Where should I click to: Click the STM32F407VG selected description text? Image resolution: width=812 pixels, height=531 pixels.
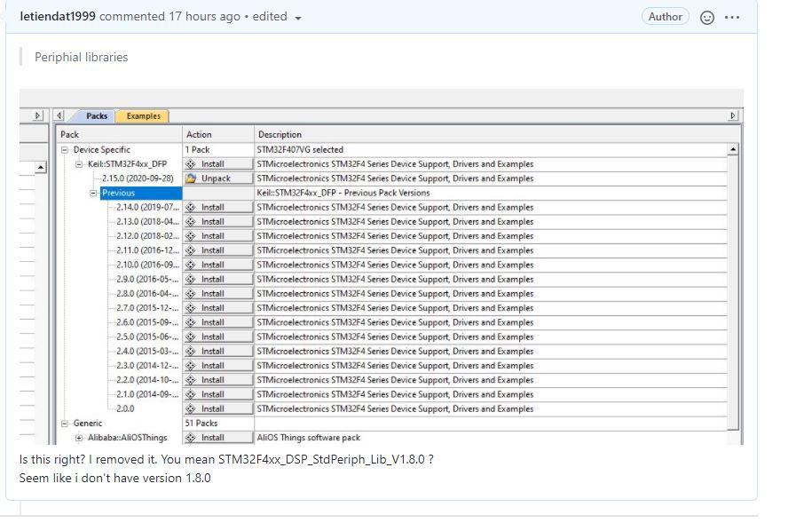coord(300,150)
